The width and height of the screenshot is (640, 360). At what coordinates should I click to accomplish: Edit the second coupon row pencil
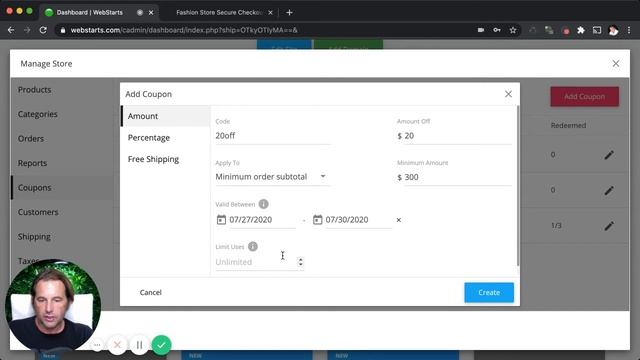(x=609, y=190)
